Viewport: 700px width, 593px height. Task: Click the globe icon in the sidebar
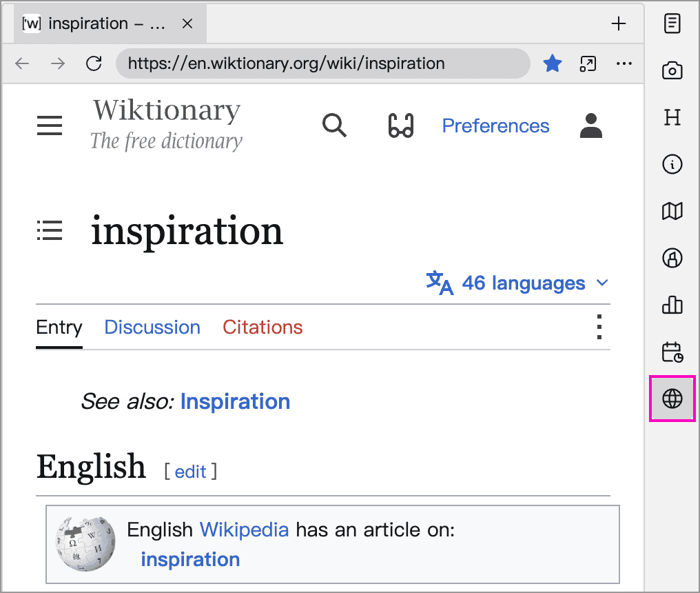pos(672,398)
